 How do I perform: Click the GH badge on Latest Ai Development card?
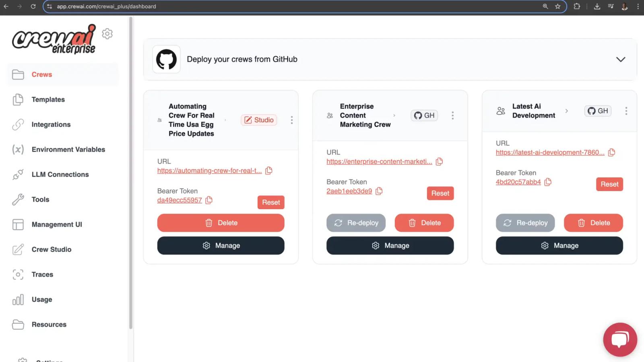(x=598, y=111)
